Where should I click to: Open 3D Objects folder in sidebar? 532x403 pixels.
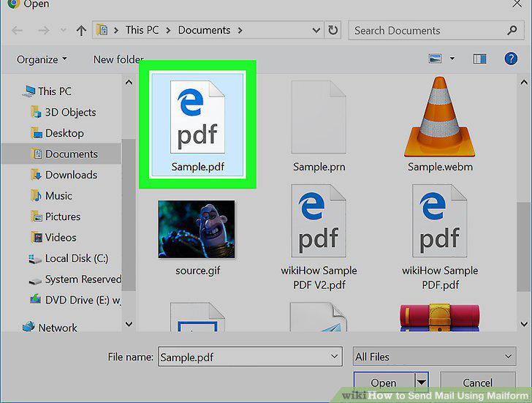pos(64,113)
